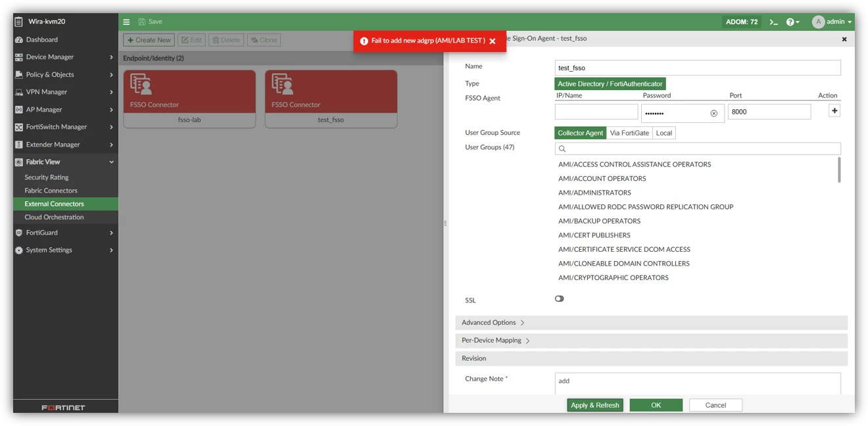Screen dimensions: 868x426
Task: Toggle the hamburger menu icon
Action: (x=126, y=22)
